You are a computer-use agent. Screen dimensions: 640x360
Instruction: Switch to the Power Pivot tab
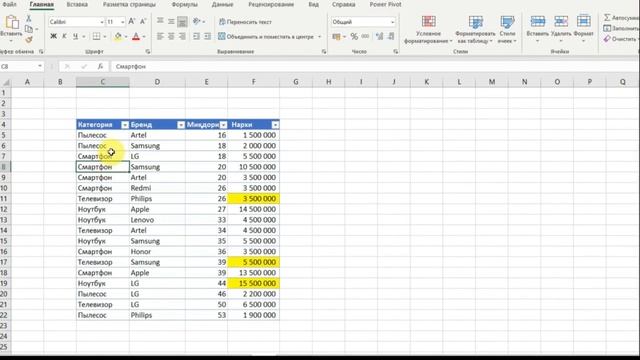(385, 4)
